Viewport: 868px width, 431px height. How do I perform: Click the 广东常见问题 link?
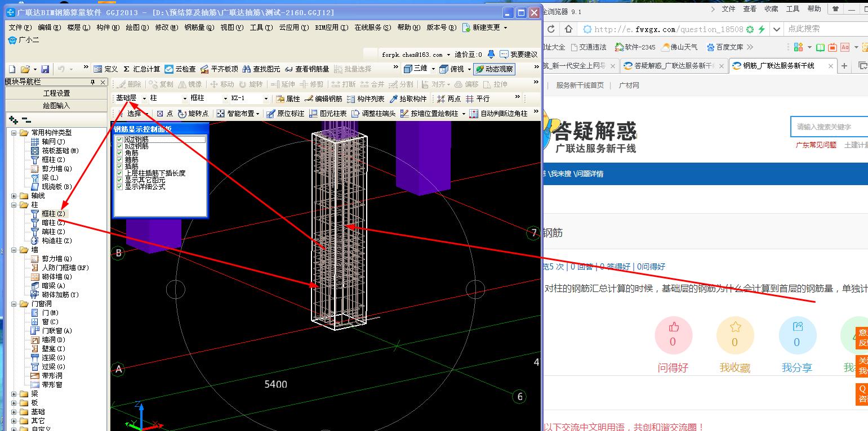click(x=816, y=145)
